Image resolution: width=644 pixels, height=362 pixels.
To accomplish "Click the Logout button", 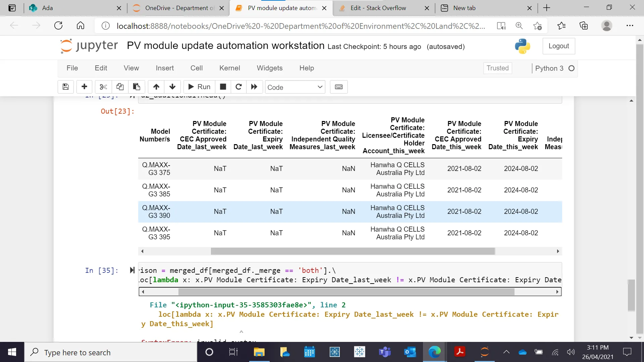I will [558, 46].
